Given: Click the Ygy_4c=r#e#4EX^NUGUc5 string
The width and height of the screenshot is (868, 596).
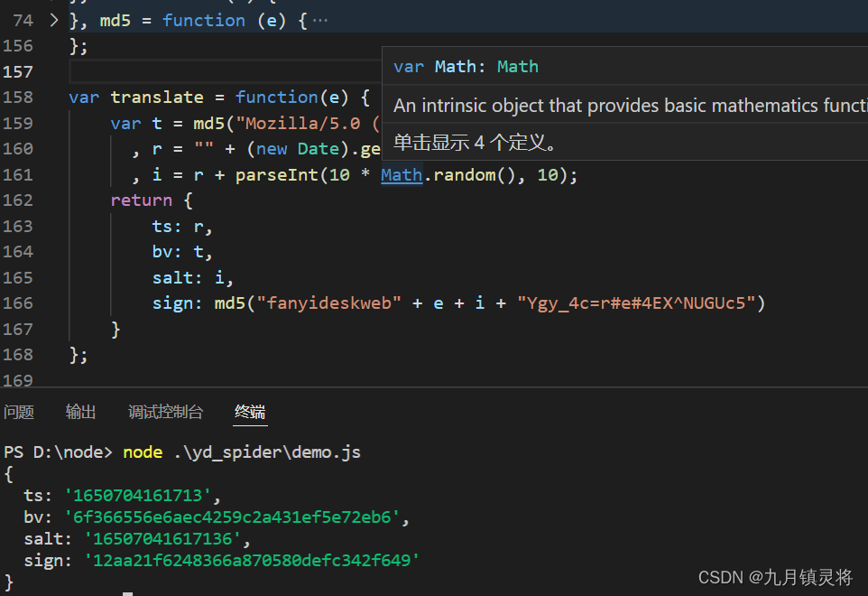Looking at the screenshot, I should coord(636,303).
